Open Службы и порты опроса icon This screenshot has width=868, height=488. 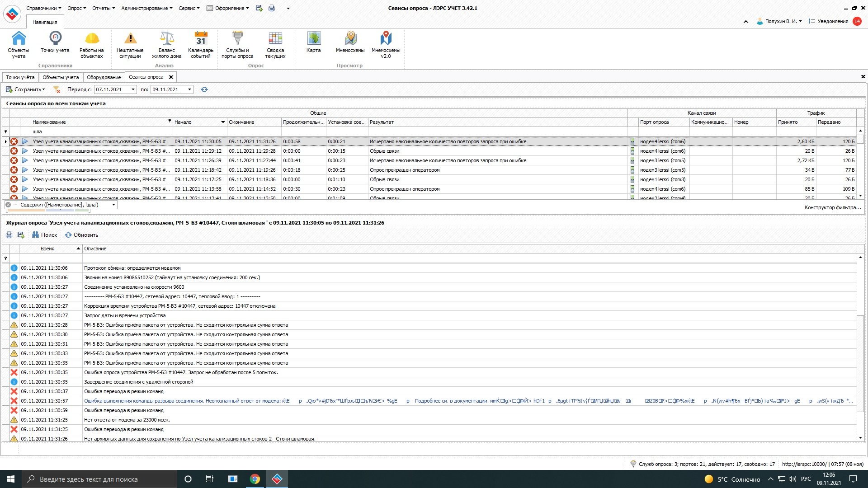point(237,45)
